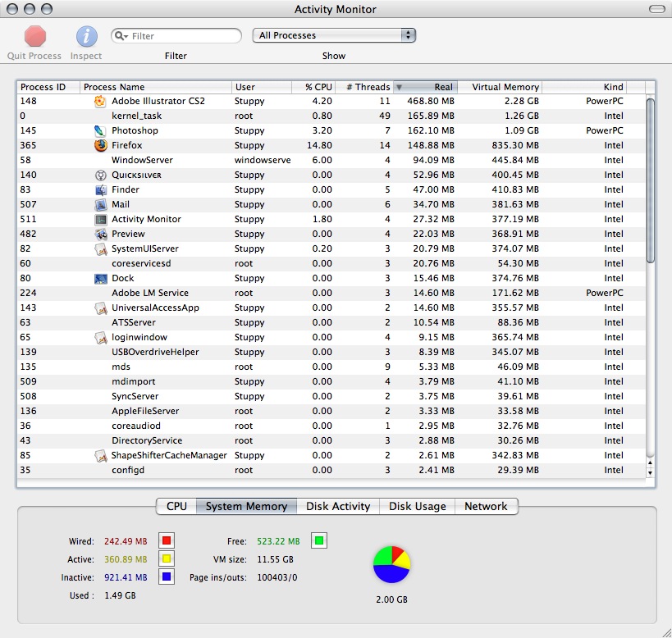Click inside the Filter search field
This screenshot has width=672, height=638.
click(x=176, y=36)
